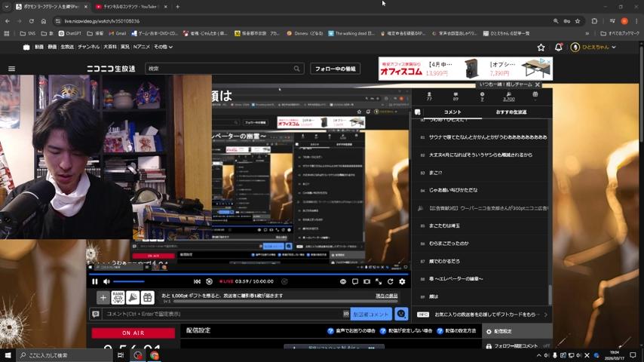Expand the hidden bookmarks overflow chevron
Viewport: 644px width, 362px height.
[587, 33]
